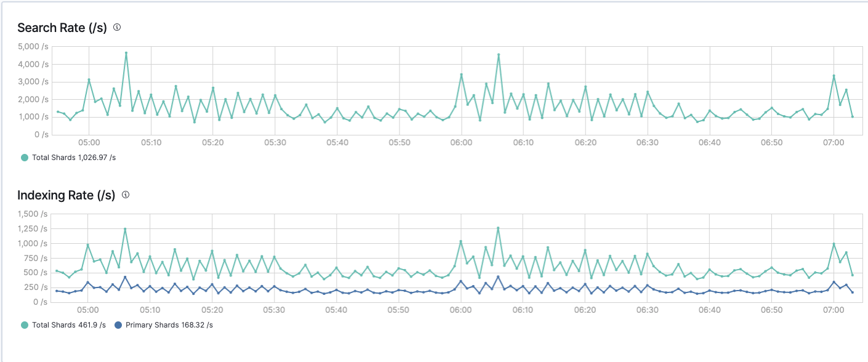The height and width of the screenshot is (362, 868).
Task: Click the Indexing Rate (/s) chart title
Action: 66,195
